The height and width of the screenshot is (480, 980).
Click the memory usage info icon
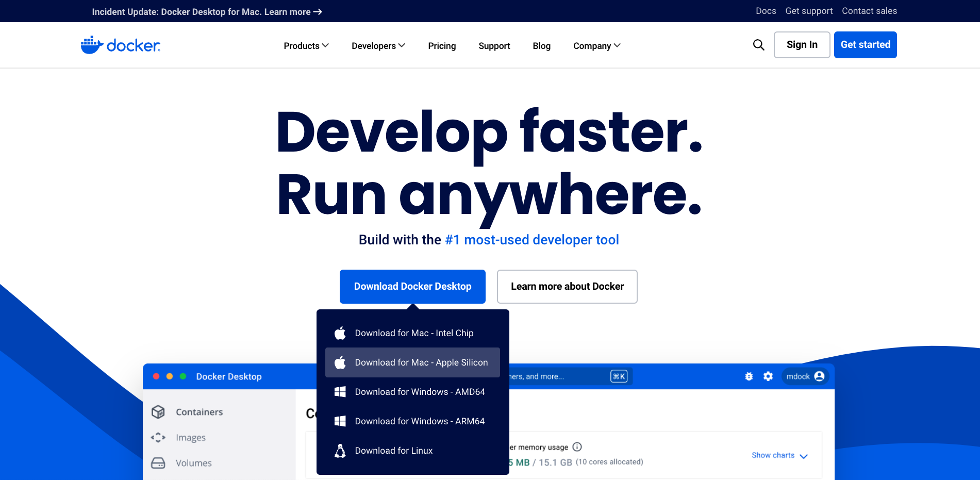coord(577,447)
